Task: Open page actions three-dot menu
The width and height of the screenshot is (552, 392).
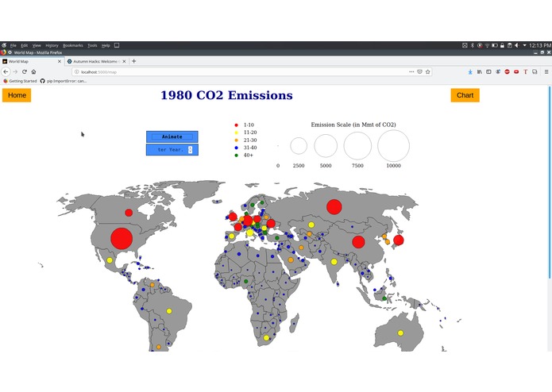Action: click(x=411, y=71)
